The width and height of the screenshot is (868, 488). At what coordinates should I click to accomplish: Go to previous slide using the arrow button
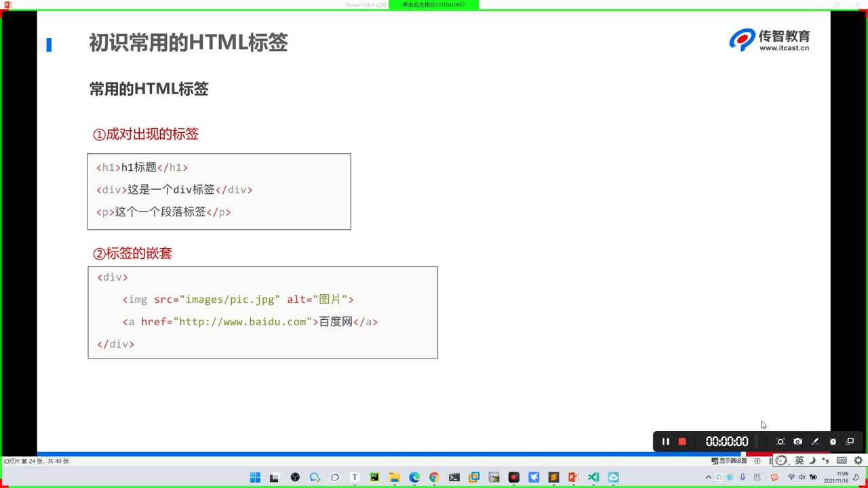757,461
